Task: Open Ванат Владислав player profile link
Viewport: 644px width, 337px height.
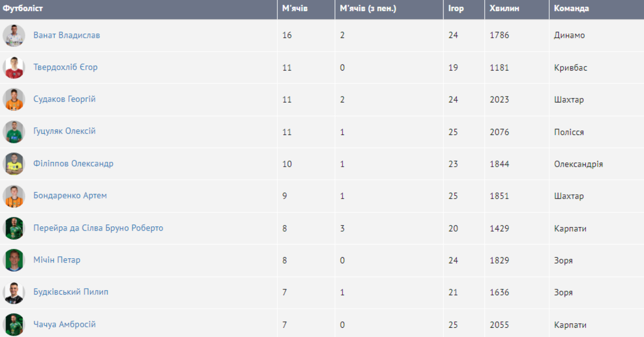Action: click(x=67, y=35)
